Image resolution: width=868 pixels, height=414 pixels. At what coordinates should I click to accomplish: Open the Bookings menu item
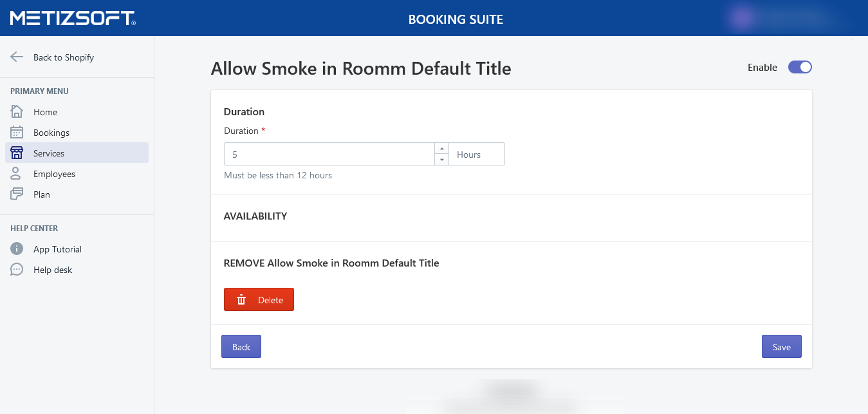[x=51, y=133]
